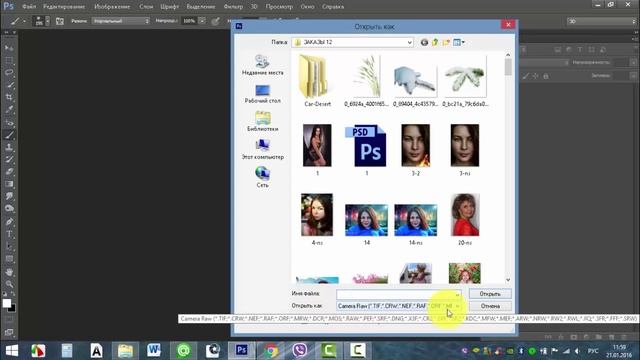The width and height of the screenshot is (640, 360).
Task: Click the foreground color swatch
Action: (x=6, y=303)
